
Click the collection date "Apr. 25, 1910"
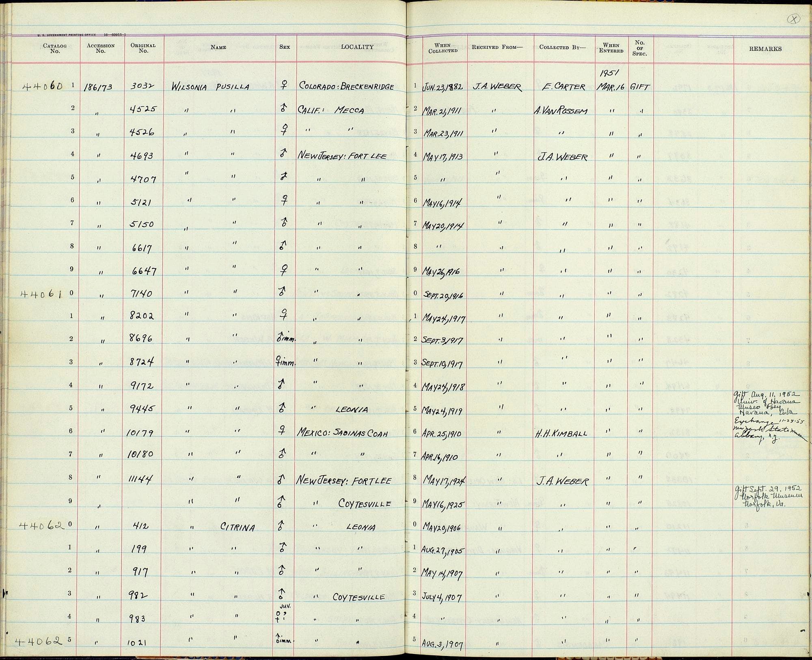[442, 434]
